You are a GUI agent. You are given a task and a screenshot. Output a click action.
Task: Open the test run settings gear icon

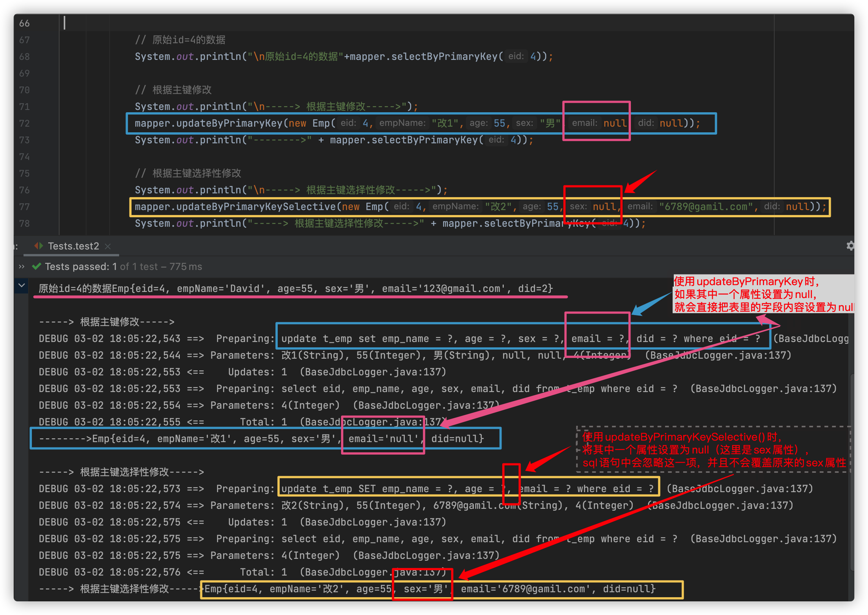coord(851,246)
